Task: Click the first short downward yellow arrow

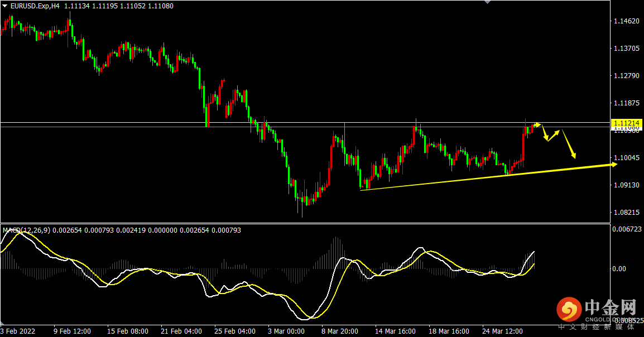Action: pos(545,133)
